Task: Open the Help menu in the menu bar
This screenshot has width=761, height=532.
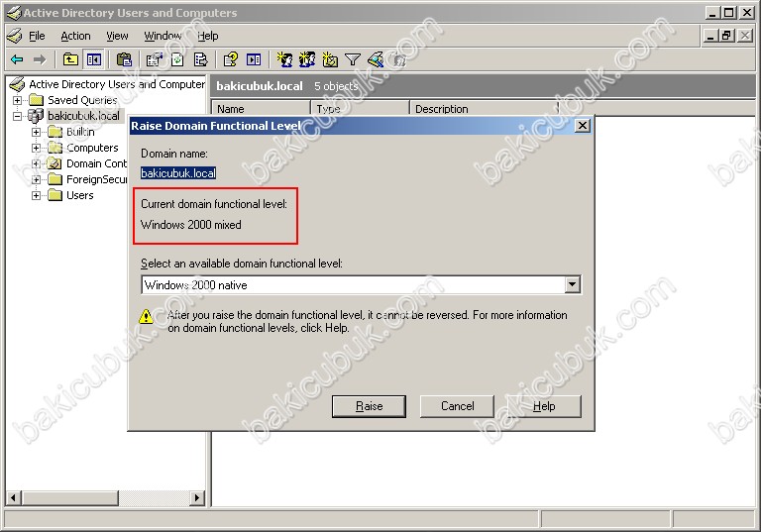Action: point(208,36)
